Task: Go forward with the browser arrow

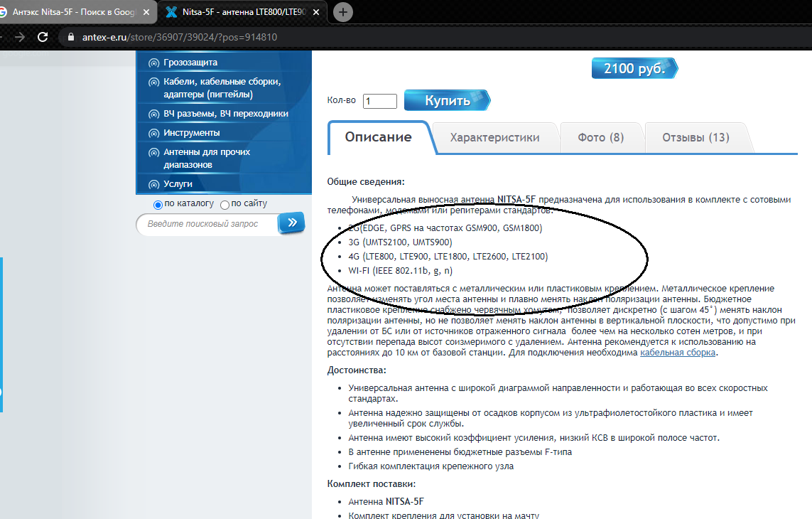Action: [20, 37]
